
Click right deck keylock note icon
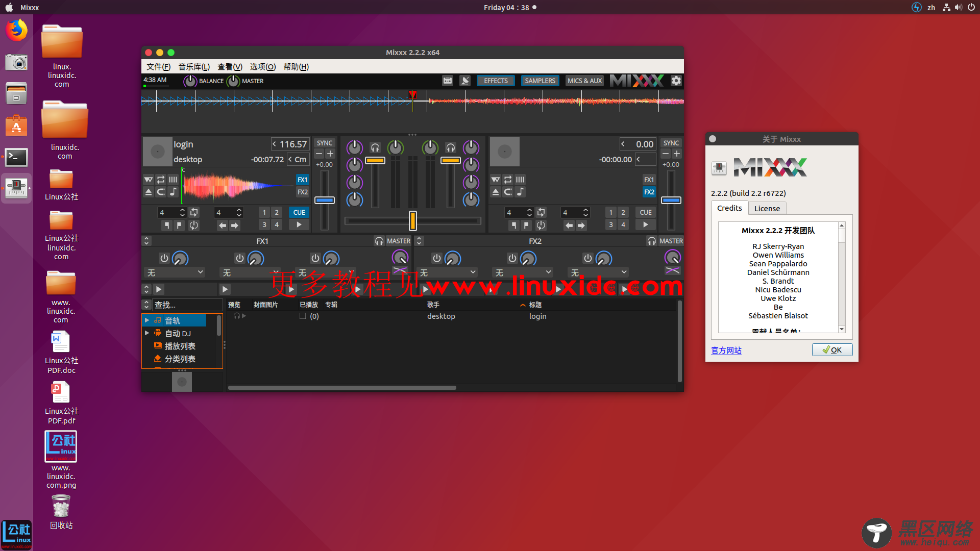click(520, 192)
